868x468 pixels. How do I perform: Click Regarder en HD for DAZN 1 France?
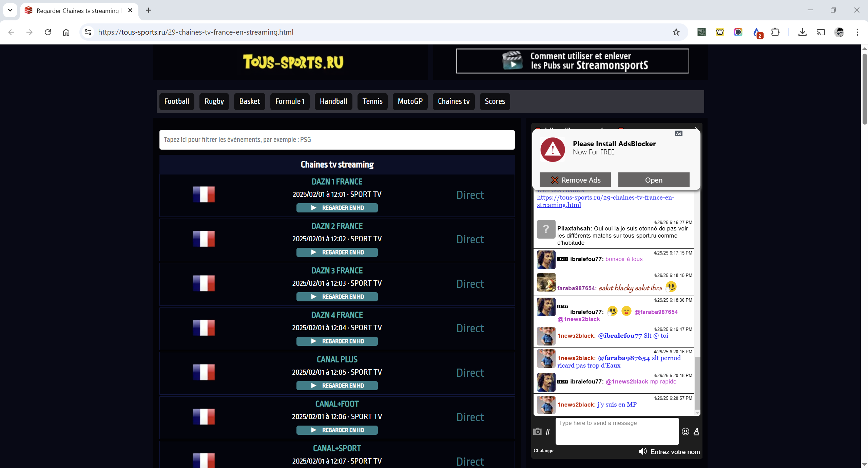click(337, 208)
